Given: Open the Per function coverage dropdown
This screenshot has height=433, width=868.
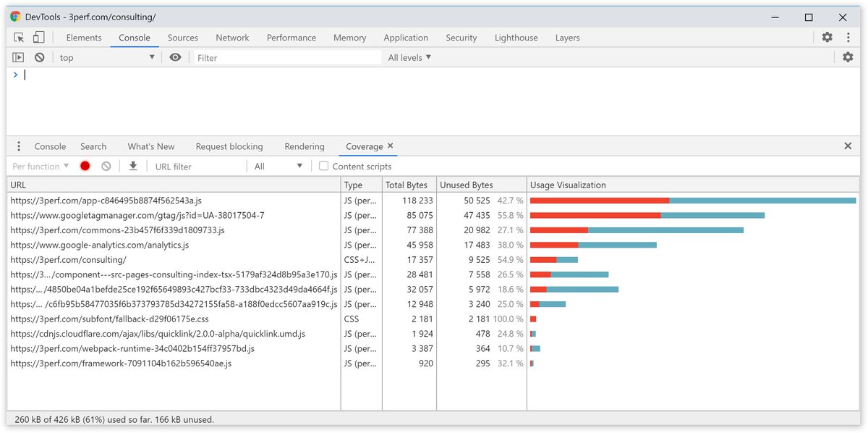Looking at the screenshot, I should click(41, 166).
